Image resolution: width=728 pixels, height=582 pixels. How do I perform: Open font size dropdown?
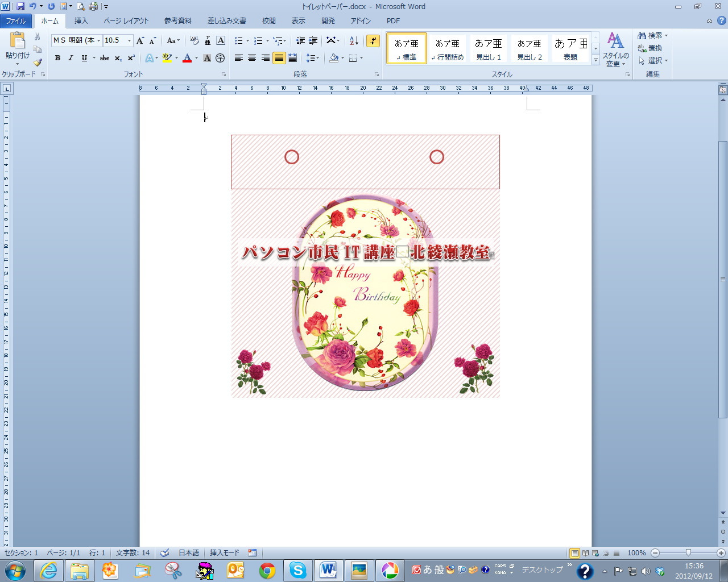coord(129,40)
